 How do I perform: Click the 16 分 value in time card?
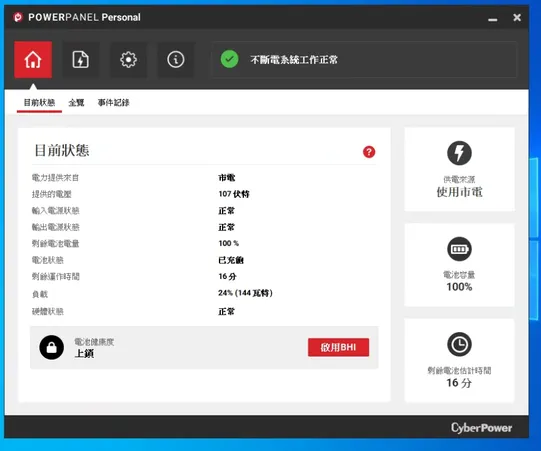pyautogui.click(x=459, y=383)
